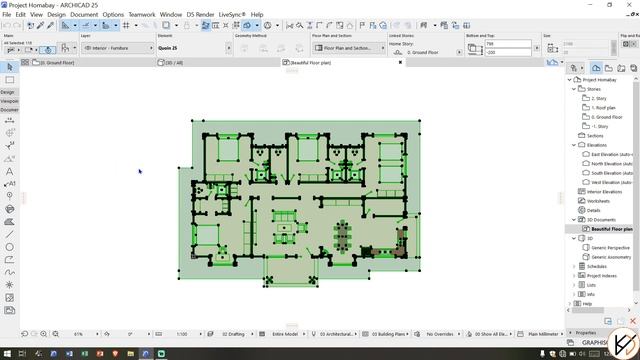Select 1. Roof plan story in Navigator
This screenshot has height=360, width=640.
coord(599,108)
